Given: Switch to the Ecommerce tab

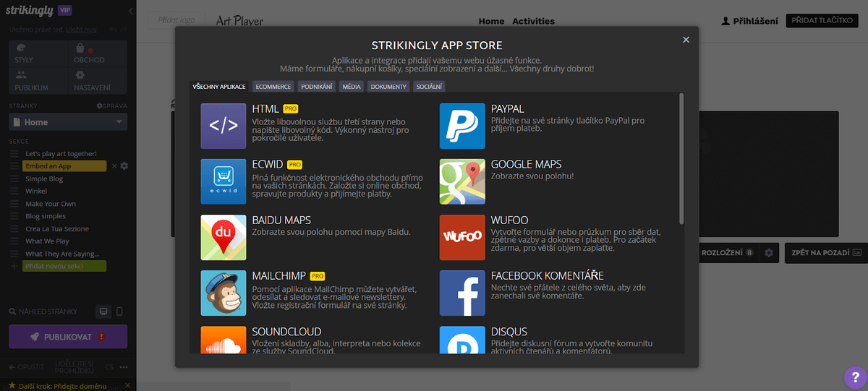Looking at the screenshot, I should coord(273,87).
